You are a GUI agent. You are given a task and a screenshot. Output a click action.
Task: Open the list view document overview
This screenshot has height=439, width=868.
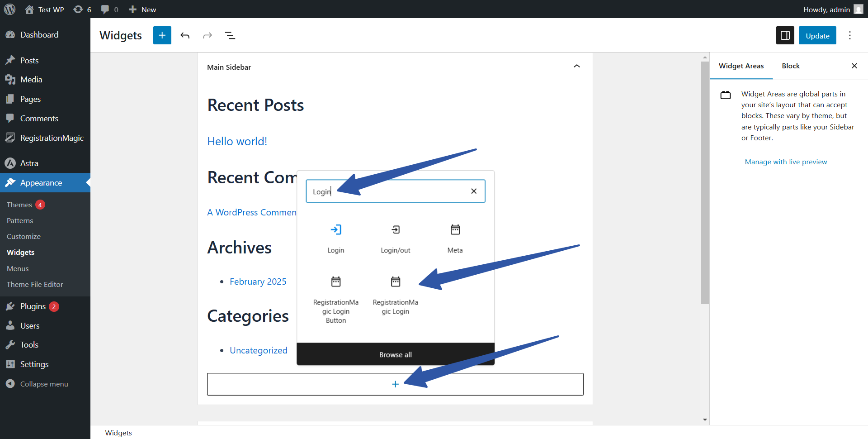[230, 36]
